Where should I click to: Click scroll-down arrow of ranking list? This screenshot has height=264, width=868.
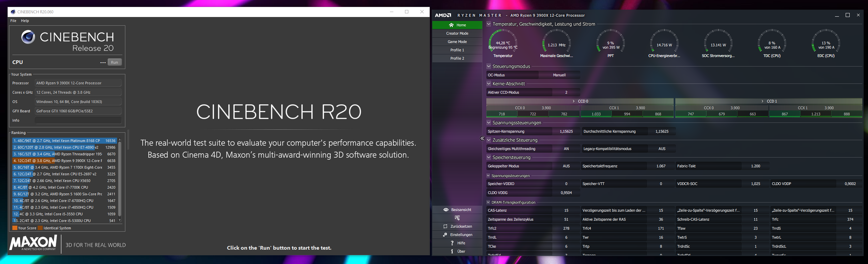coord(120,220)
